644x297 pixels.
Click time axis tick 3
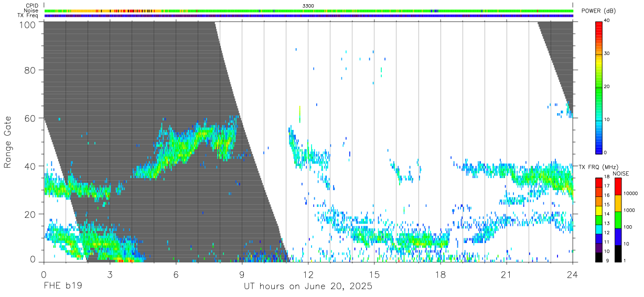110,274
